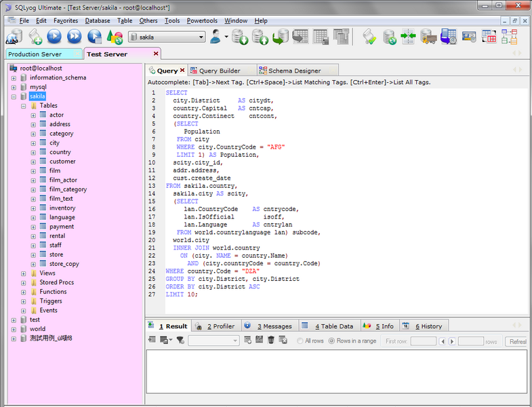This screenshot has height=407, width=532.
Task: Select the All rows radio button
Action: click(x=300, y=341)
